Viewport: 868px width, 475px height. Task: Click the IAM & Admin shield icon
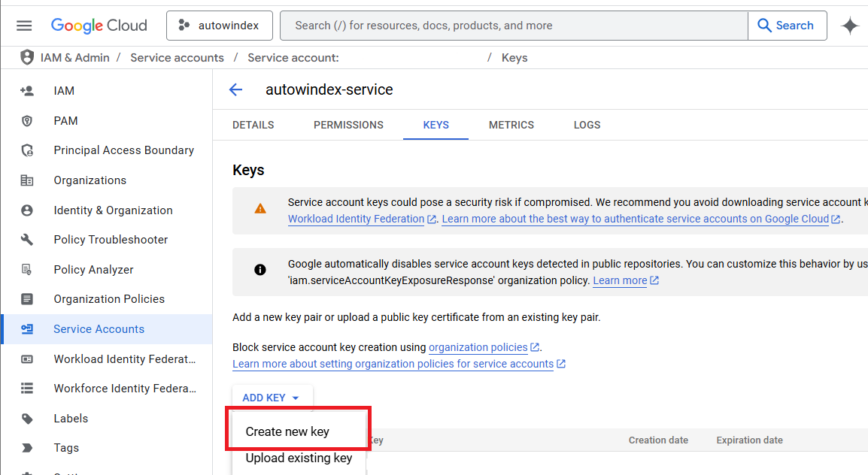(26, 58)
